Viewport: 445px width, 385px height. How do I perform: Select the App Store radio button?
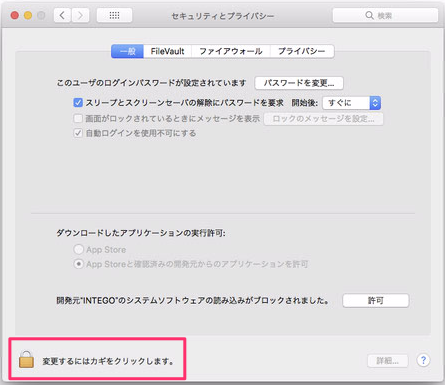pos(78,249)
